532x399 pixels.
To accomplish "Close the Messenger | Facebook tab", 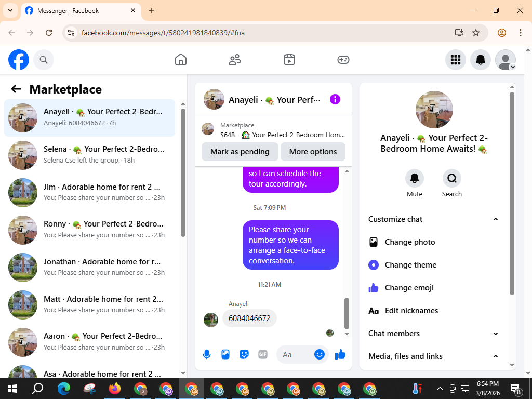I will [x=133, y=10].
